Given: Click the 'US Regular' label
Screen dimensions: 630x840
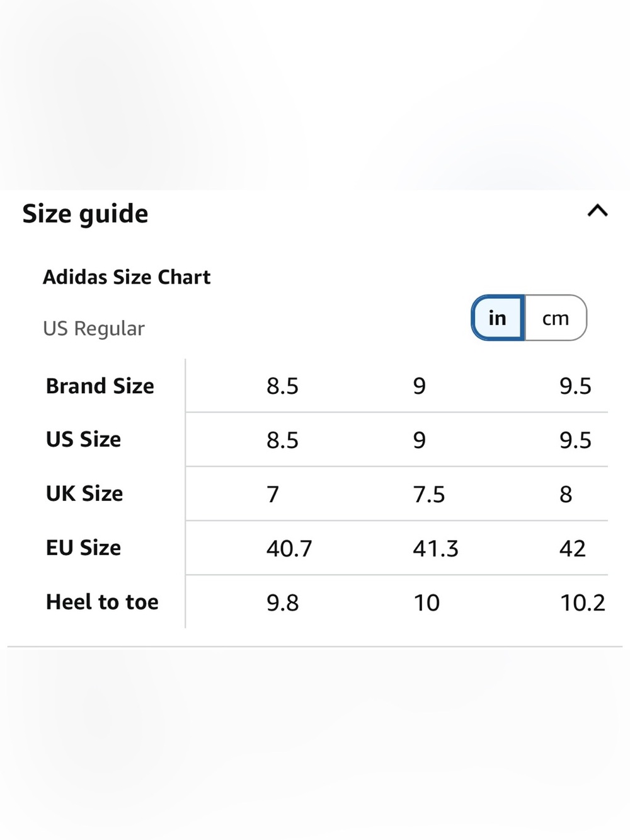Looking at the screenshot, I should coord(94,328).
